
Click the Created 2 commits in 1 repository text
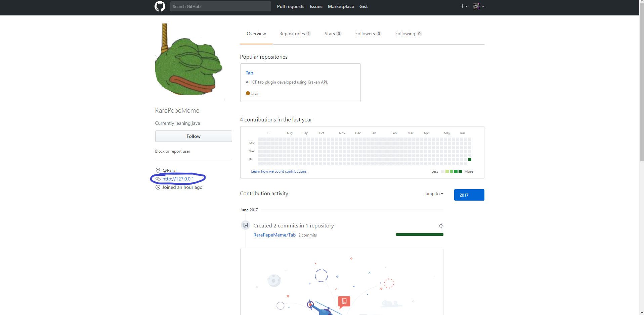click(x=294, y=226)
